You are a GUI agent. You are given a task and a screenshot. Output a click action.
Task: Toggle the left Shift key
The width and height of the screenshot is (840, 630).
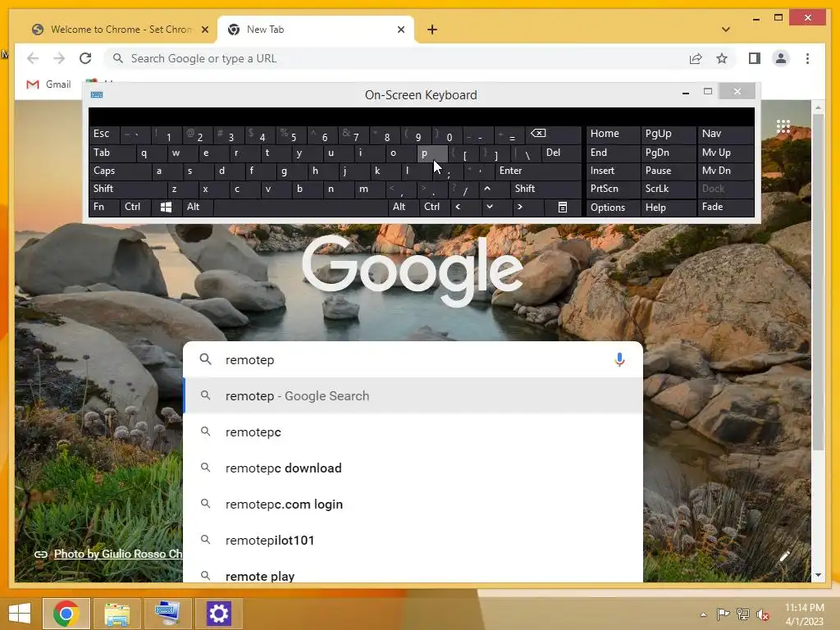(x=128, y=189)
